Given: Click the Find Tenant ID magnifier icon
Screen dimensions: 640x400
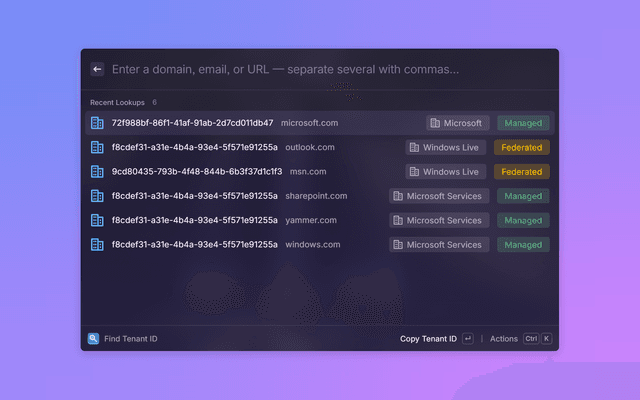Looking at the screenshot, I should [93, 338].
